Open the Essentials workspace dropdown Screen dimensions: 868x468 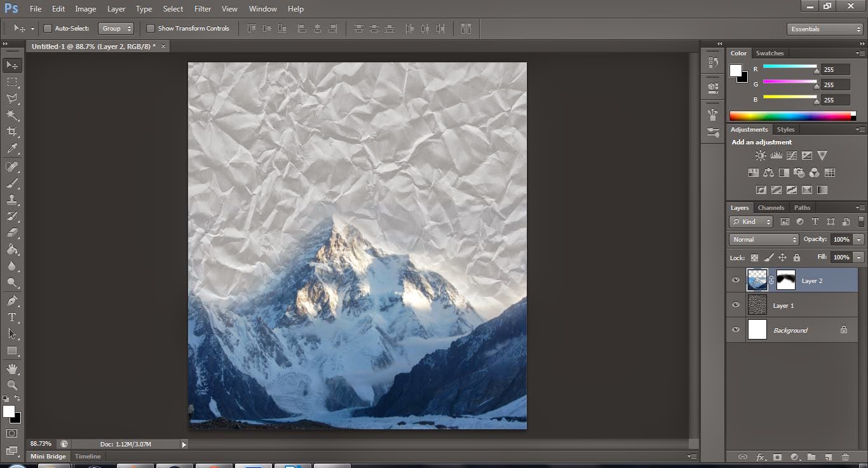[x=824, y=29]
